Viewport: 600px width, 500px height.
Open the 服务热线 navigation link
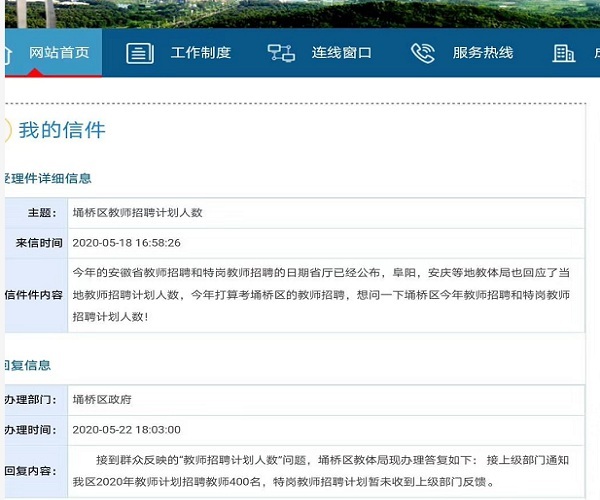482,53
